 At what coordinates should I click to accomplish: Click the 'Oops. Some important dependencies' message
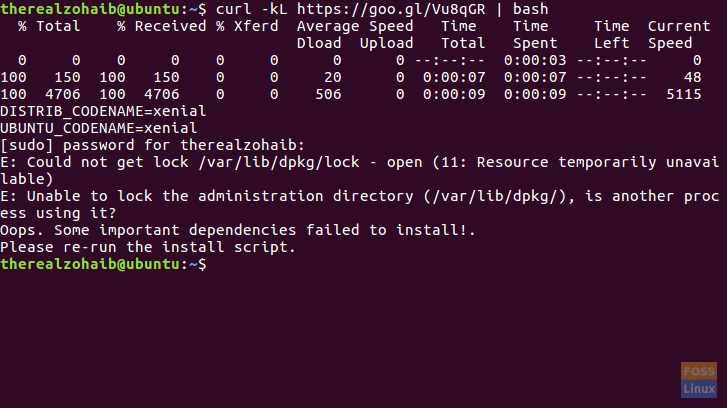238,230
